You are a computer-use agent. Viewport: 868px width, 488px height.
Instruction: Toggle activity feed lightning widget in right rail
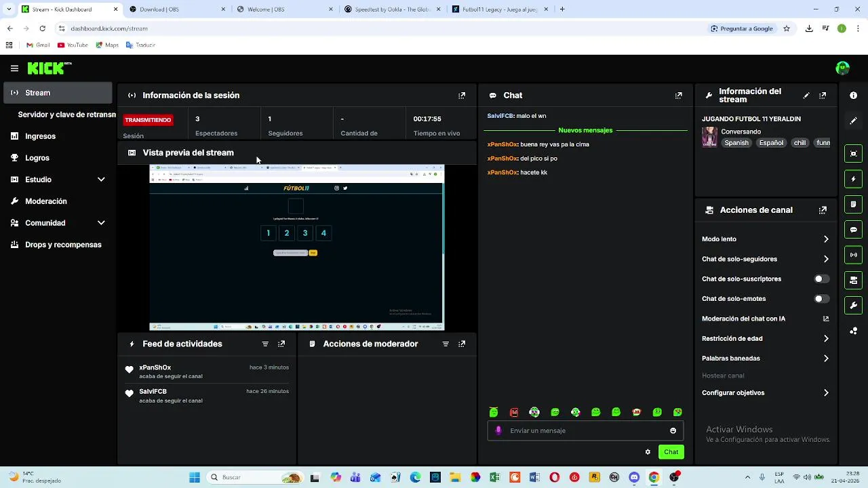tap(854, 179)
